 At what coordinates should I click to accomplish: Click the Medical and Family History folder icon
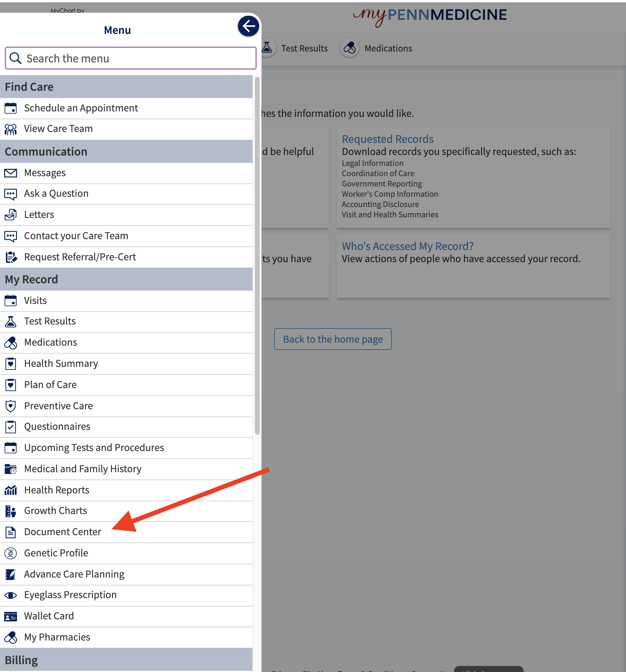click(11, 469)
